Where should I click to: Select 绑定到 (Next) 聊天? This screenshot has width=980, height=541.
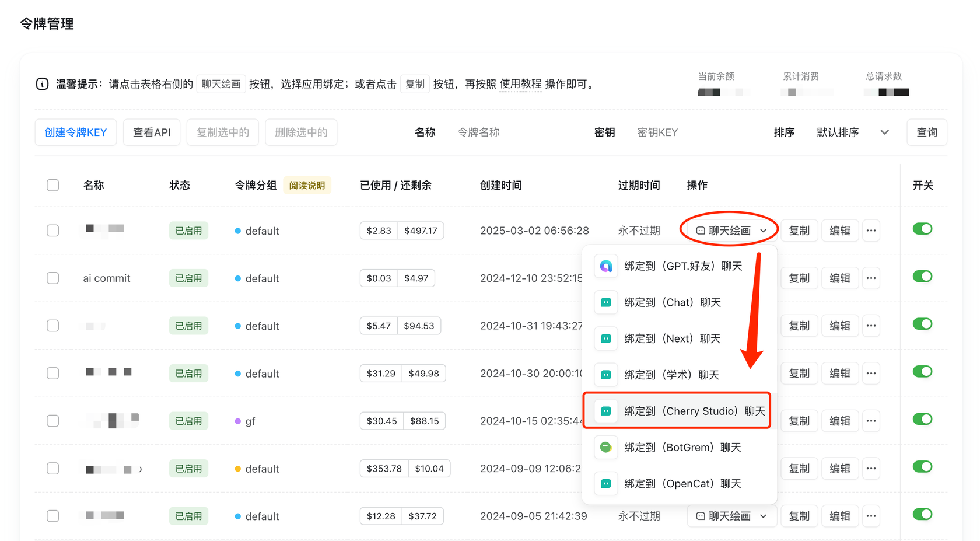(x=680, y=338)
